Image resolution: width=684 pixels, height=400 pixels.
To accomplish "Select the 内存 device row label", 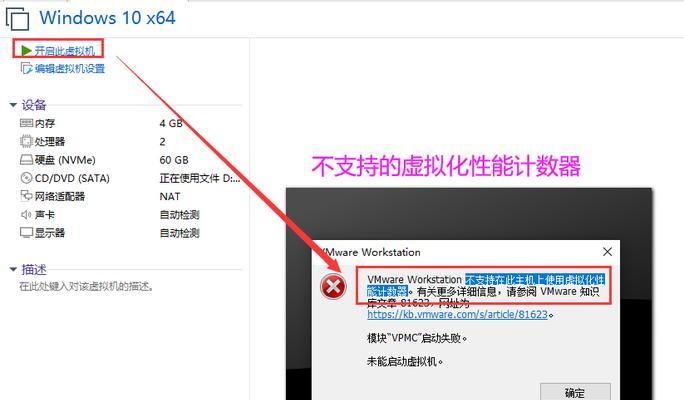I will coord(45,123).
